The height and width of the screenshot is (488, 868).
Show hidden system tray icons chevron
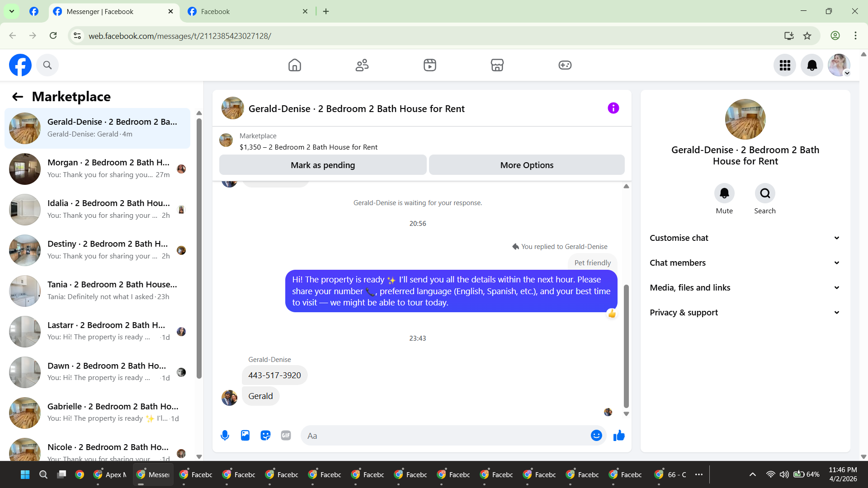(x=752, y=474)
